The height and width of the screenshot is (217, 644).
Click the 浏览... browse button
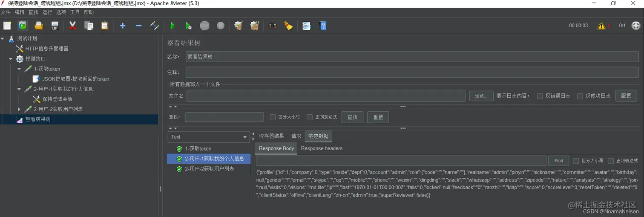pyautogui.click(x=481, y=96)
